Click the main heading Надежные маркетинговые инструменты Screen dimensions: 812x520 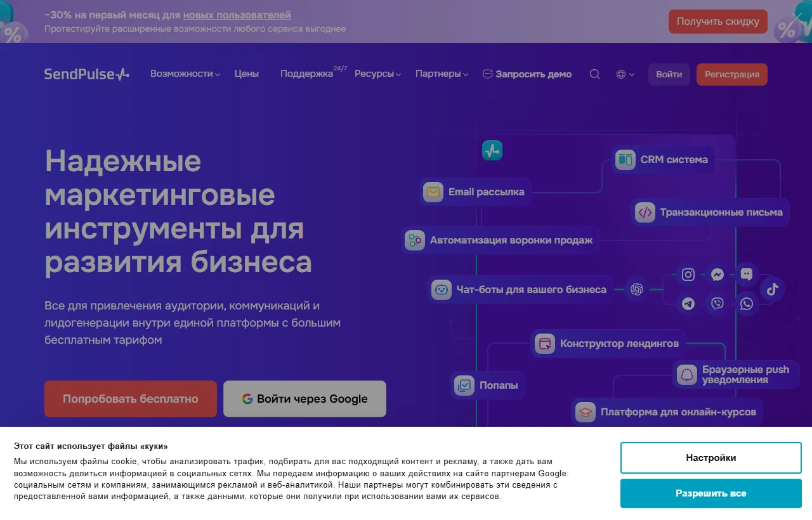pyautogui.click(x=178, y=212)
